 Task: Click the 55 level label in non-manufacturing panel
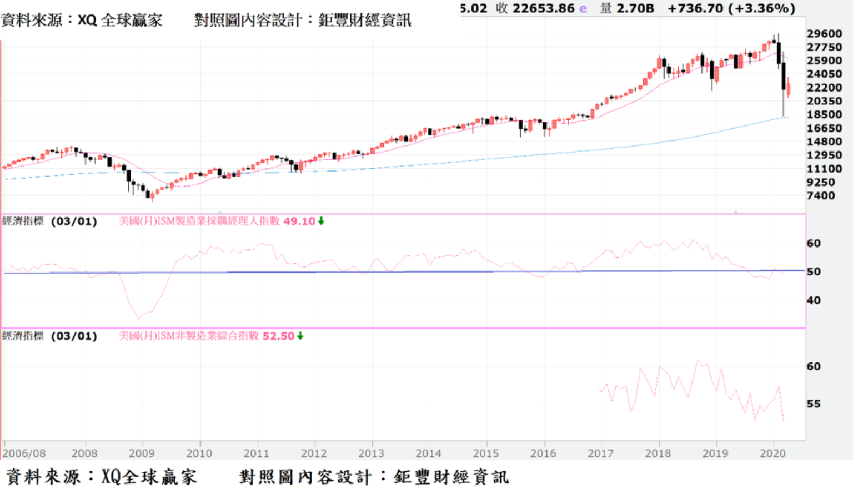(x=814, y=404)
